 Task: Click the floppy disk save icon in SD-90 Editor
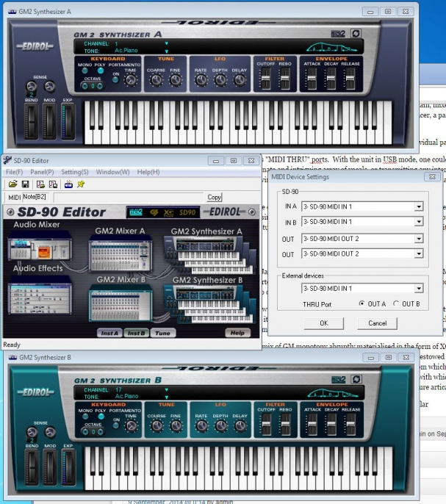(25, 184)
